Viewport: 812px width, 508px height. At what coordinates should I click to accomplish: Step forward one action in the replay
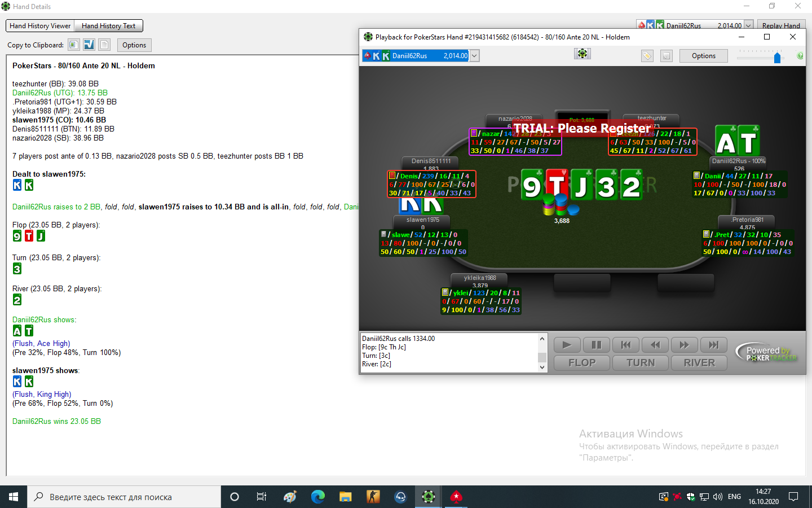point(685,345)
